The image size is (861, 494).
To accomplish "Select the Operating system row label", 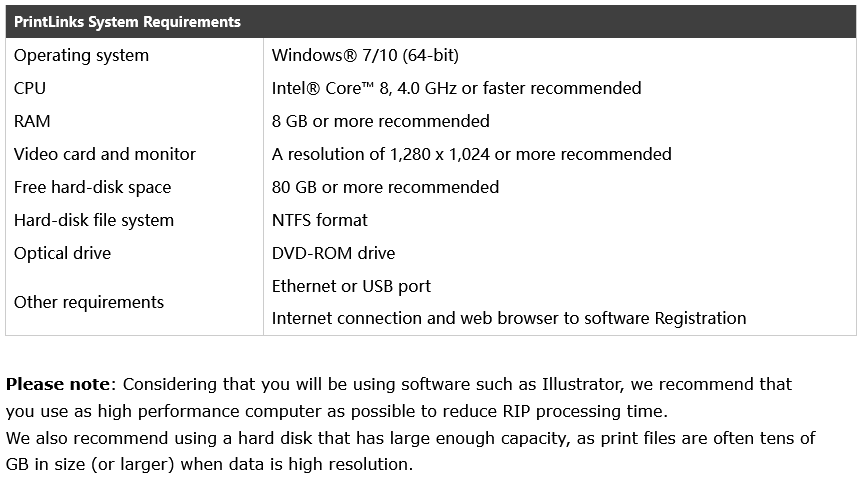I will point(81,55).
